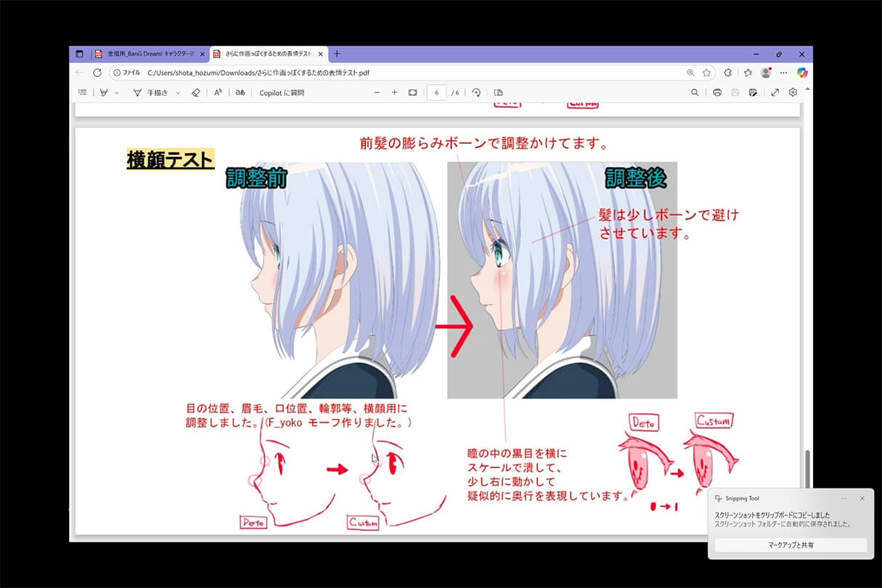Screen dimensions: 882x588
Task: Open the Snipping Tool notification options menu
Action: point(844,499)
